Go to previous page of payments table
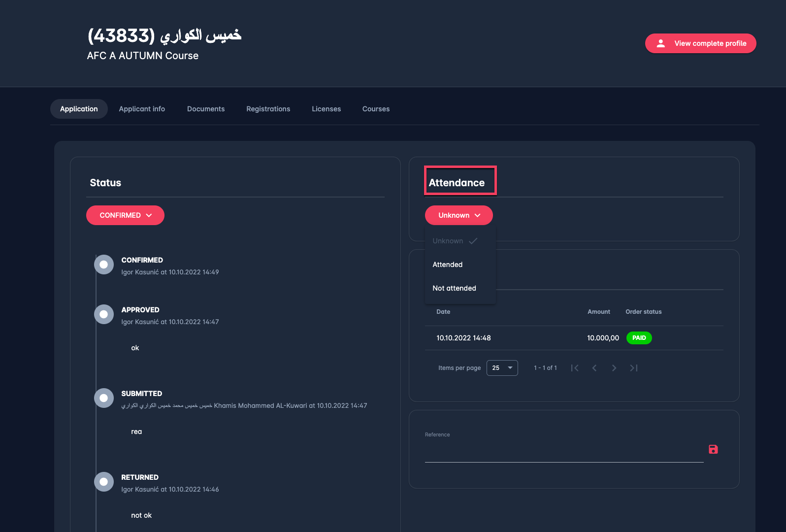This screenshot has width=786, height=532. (x=594, y=368)
